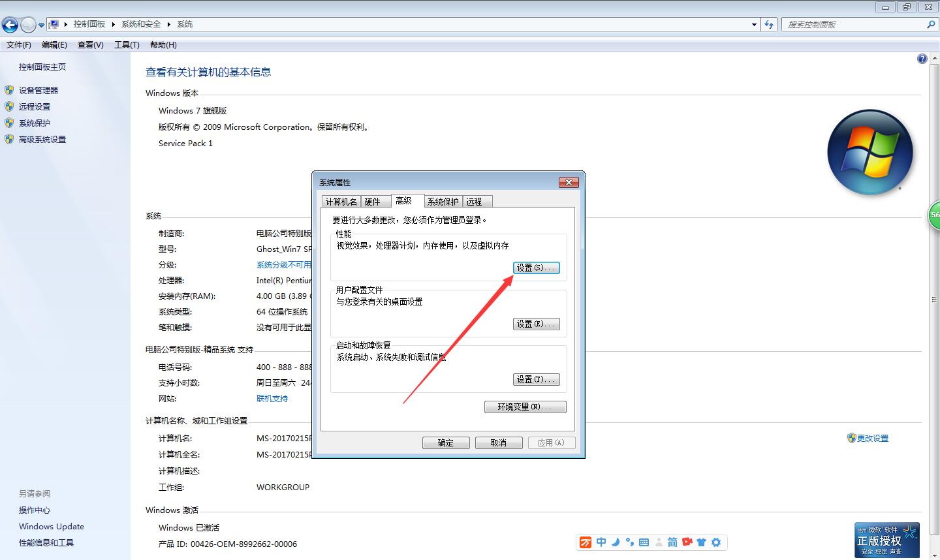
Task: Open 远程设置 from sidebar
Action: (x=35, y=107)
